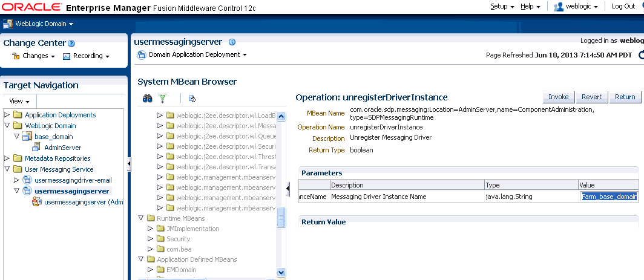This screenshot has width=644, height=280.
Task: Open the Changes dropdown
Action: (x=39, y=56)
